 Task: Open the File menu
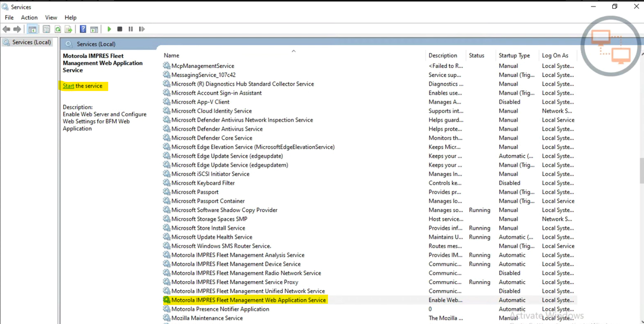pyautogui.click(x=9, y=17)
